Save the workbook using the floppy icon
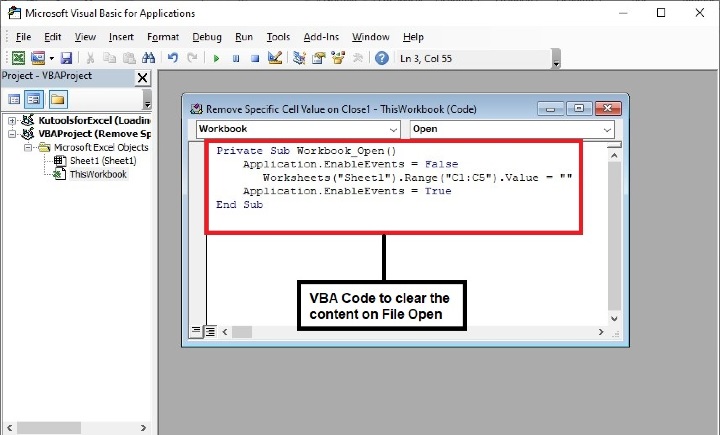This screenshot has width=720, height=435. coord(67,58)
